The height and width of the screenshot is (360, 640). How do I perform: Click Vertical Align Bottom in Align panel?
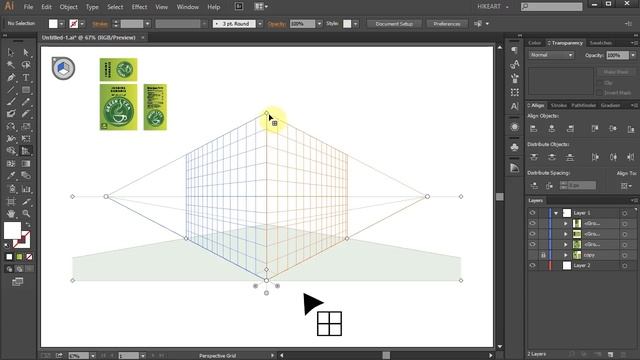pyautogui.click(x=631, y=129)
